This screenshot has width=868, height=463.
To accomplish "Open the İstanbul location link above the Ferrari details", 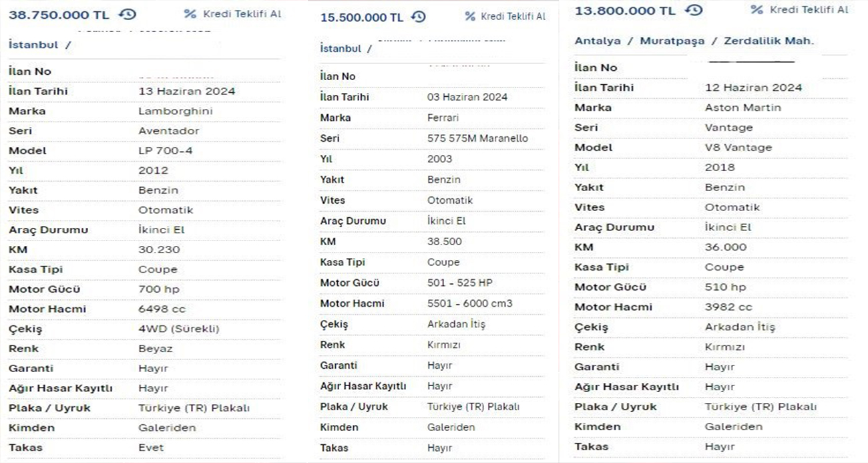I will point(341,48).
